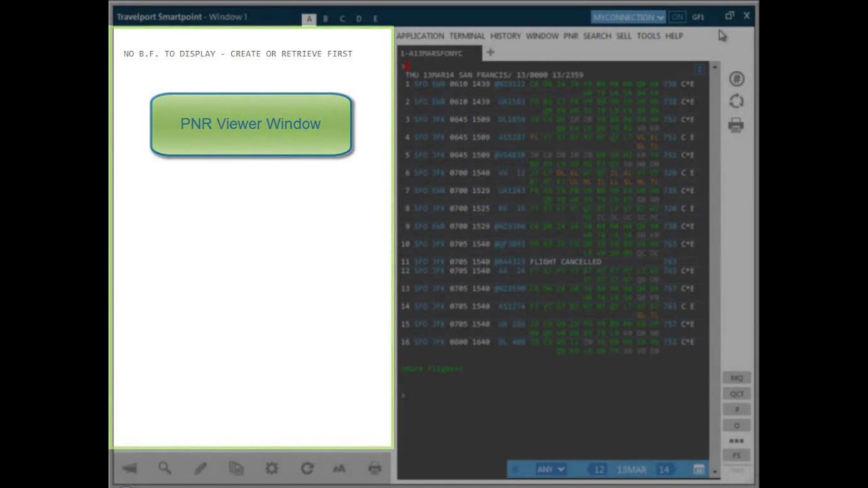Screen dimensions: 868x488
Task: Click the printer icon in PNR viewer toolbar
Action: pos(374,468)
